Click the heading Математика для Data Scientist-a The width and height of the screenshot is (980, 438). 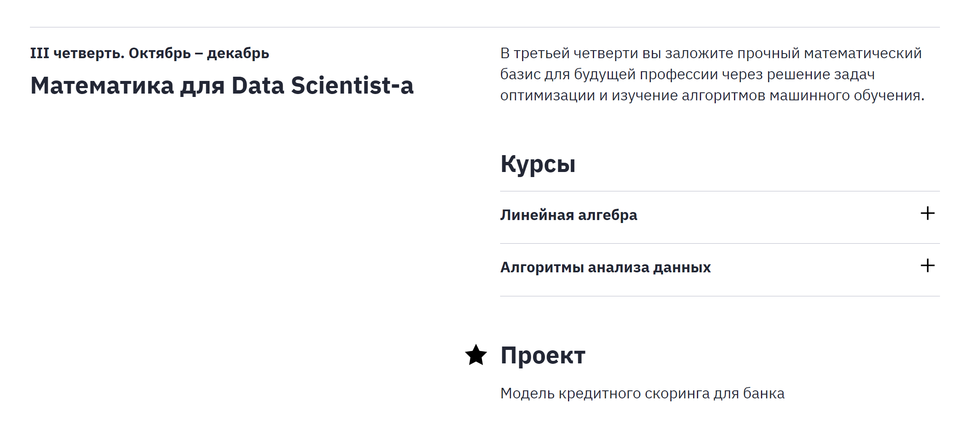point(222,86)
